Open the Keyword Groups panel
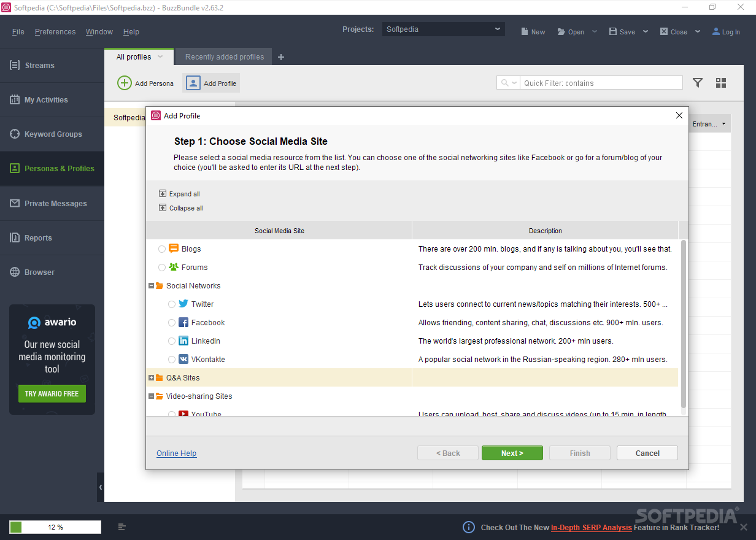The width and height of the screenshot is (756, 540). coord(52,134)
